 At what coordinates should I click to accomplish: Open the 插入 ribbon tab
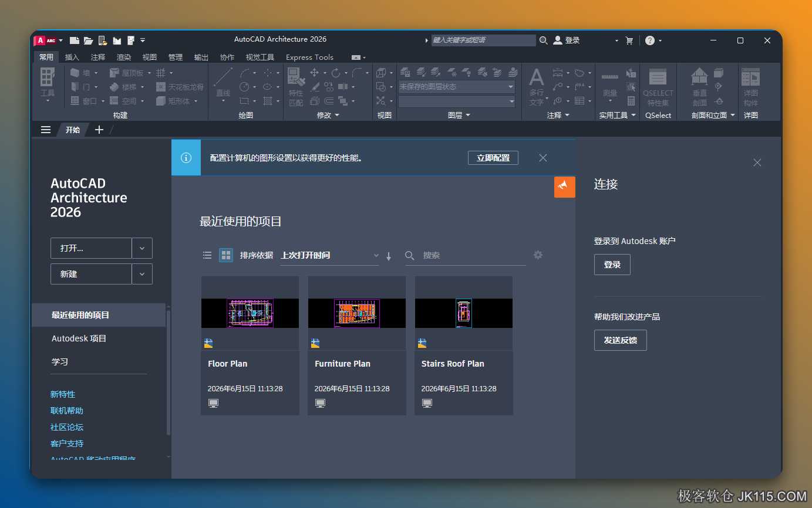(x=72, y=57)
